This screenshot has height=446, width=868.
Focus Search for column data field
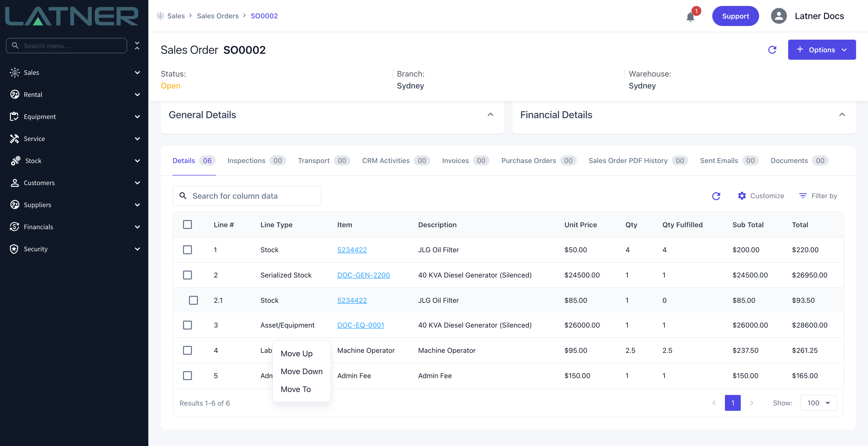[247, 196]
